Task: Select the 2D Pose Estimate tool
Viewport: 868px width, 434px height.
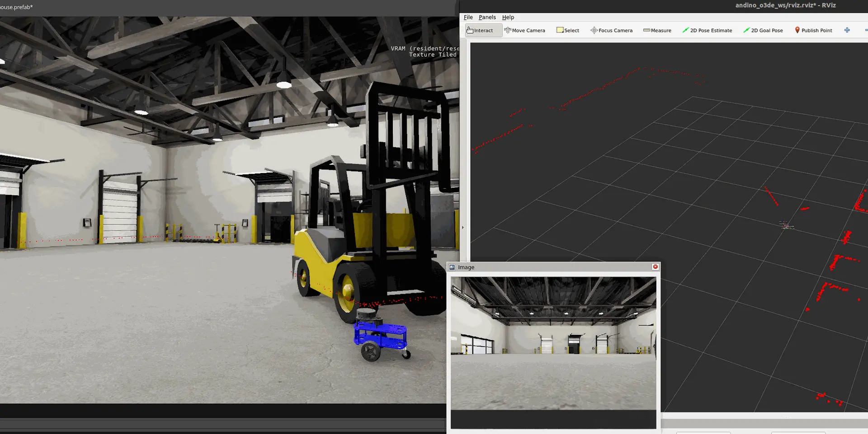Action: click(x=707, y=30)
